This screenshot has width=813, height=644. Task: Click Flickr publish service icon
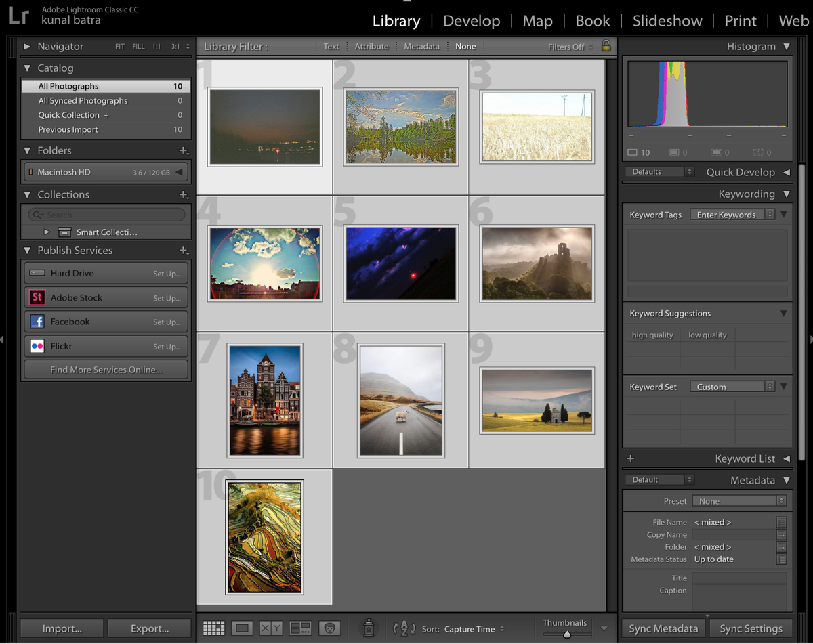tap(37, 346)
